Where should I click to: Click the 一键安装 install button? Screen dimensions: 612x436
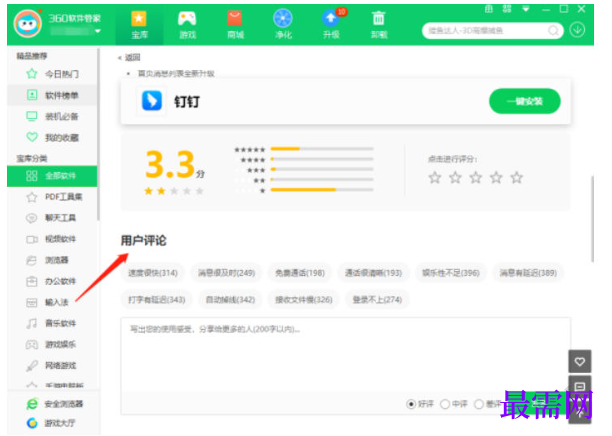pyautogui.click(x=525, y=101)
